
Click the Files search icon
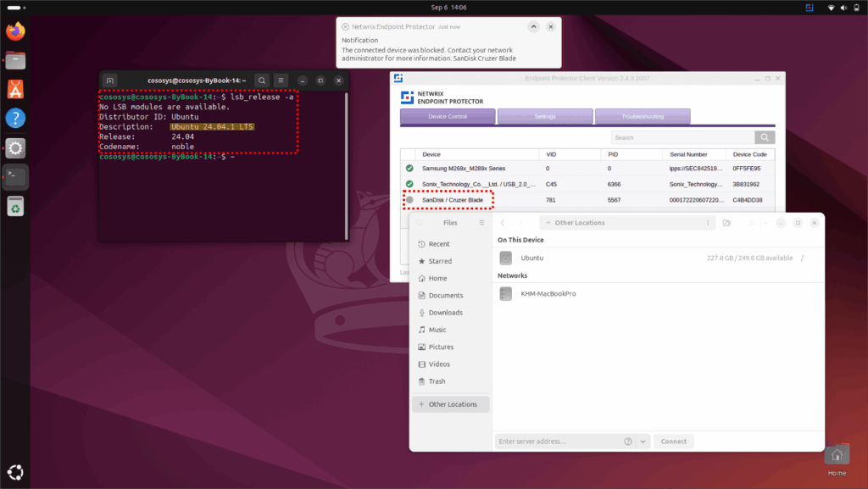pos(420,223)
